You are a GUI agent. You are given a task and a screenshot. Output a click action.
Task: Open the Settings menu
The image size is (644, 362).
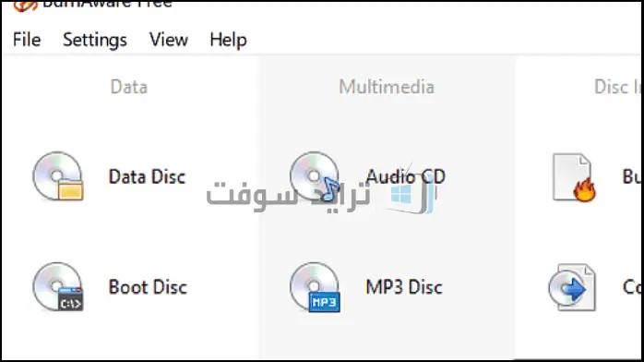pos(95,41)
